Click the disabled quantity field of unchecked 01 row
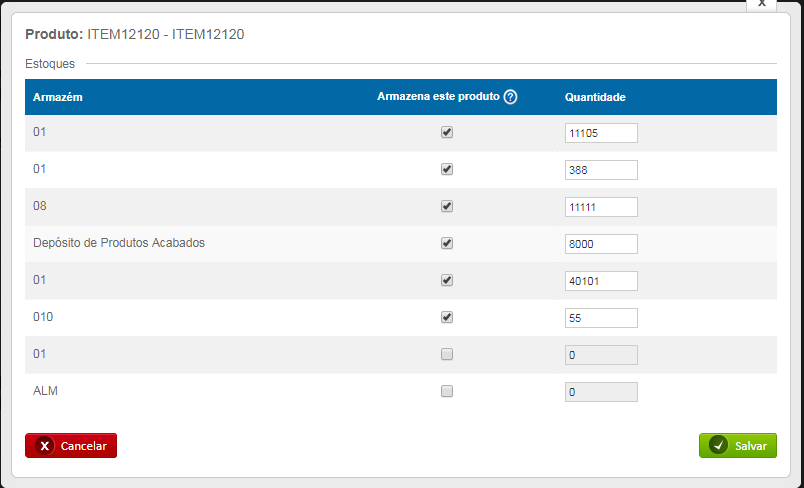Viewport: 804px width, 488px height. [x=601, y=355]
